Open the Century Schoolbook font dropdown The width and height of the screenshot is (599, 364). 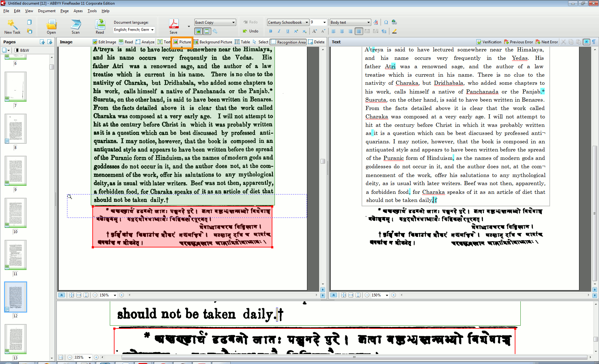coord(307,22)
